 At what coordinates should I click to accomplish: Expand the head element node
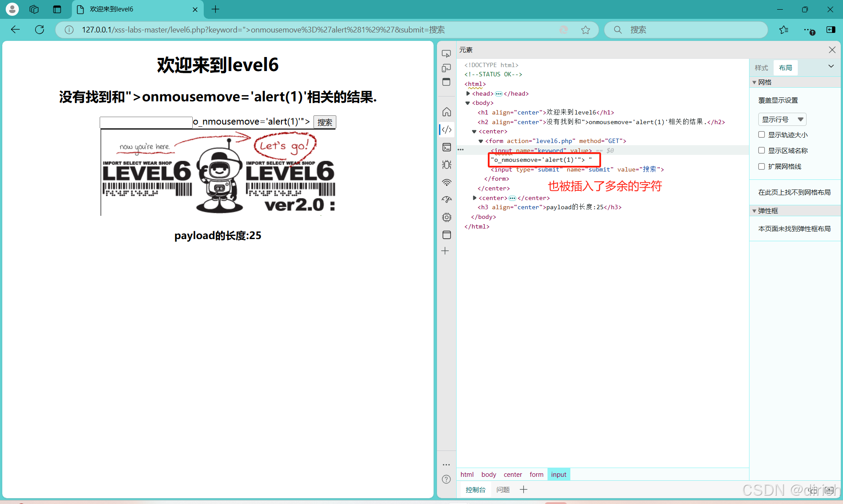(x=468, y=93)
